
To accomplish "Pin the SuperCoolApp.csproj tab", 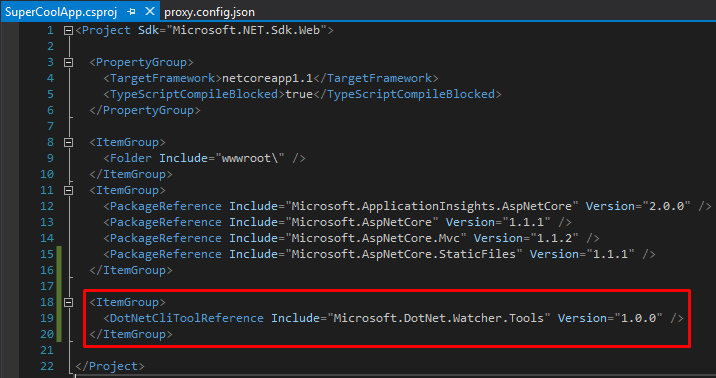I will tap(132, 12).
